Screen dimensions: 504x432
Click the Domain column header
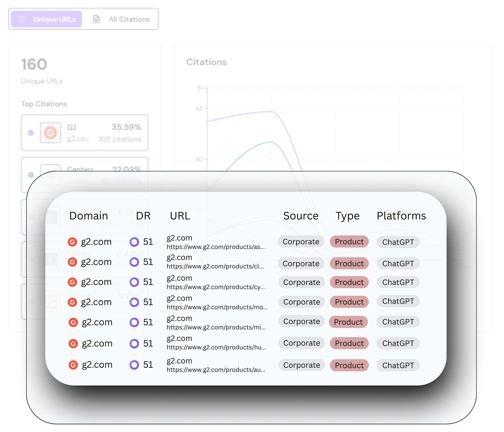pyautogui.click(x=88, y=216)
